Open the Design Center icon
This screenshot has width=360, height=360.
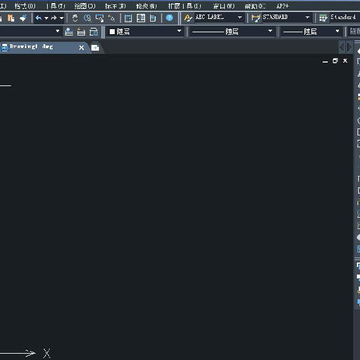(141, 18)
